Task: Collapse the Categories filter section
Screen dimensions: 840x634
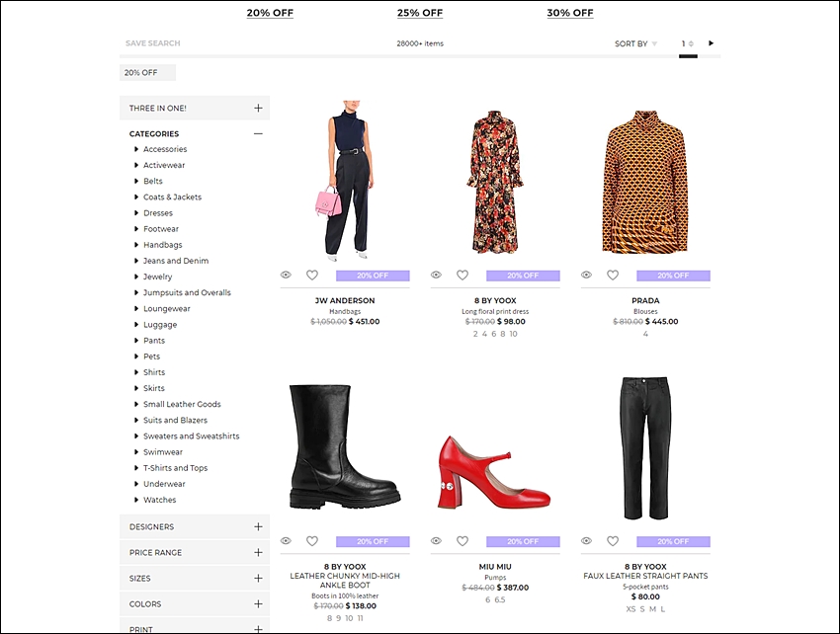Action: 258,133
